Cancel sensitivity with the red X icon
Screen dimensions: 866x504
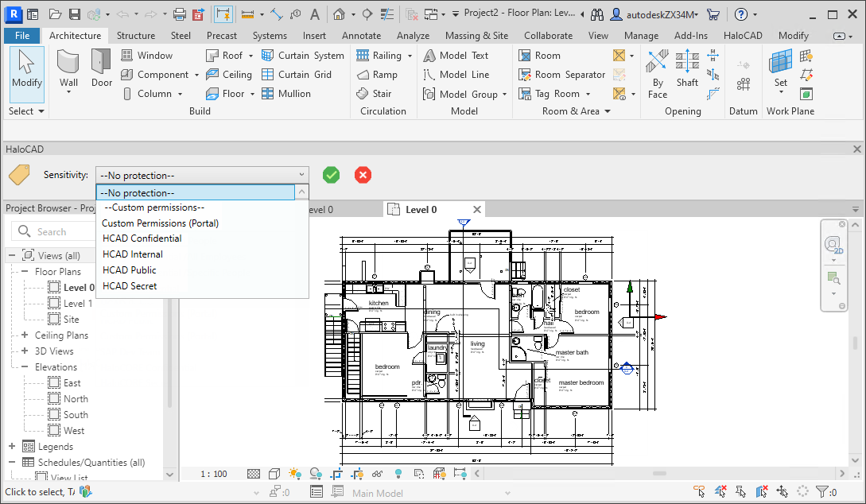(x=363, y=175)
